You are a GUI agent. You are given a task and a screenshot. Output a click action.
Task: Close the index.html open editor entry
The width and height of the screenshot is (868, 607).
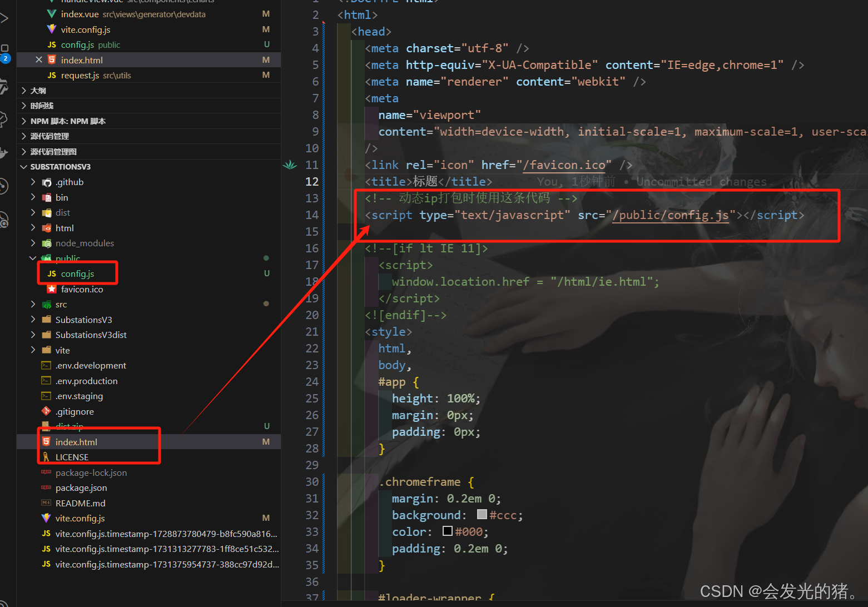click(39, 59)
